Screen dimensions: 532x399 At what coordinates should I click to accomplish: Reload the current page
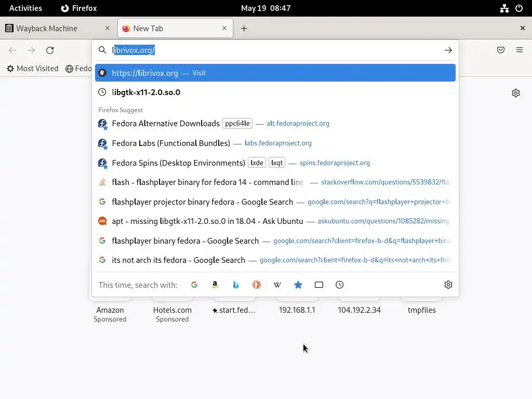[50, 50]
